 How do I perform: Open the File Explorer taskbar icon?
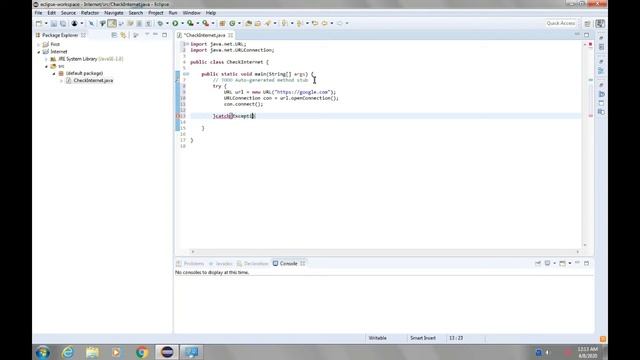(x=92, y=352)
